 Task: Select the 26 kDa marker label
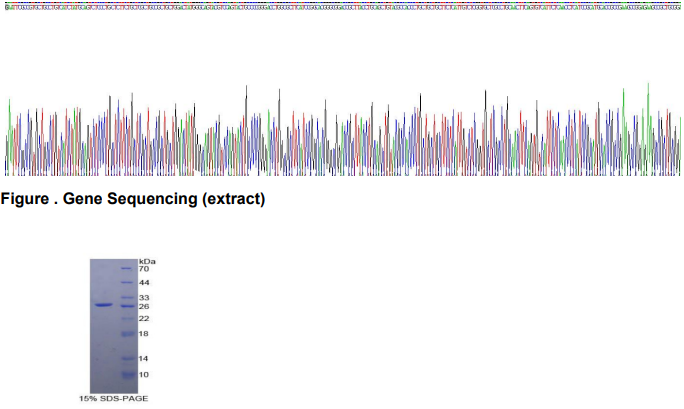[144, 307]
